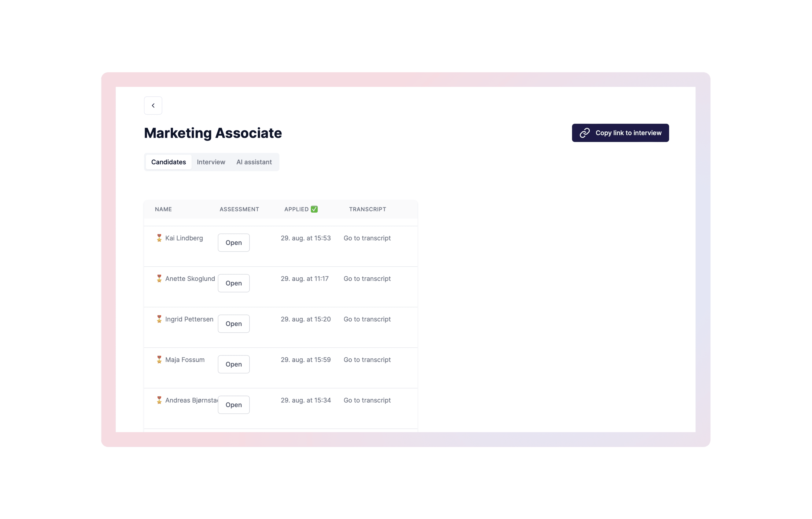Go to Anette Skoglund's transcript
812x519 pixels.
[x=367, y=279]
